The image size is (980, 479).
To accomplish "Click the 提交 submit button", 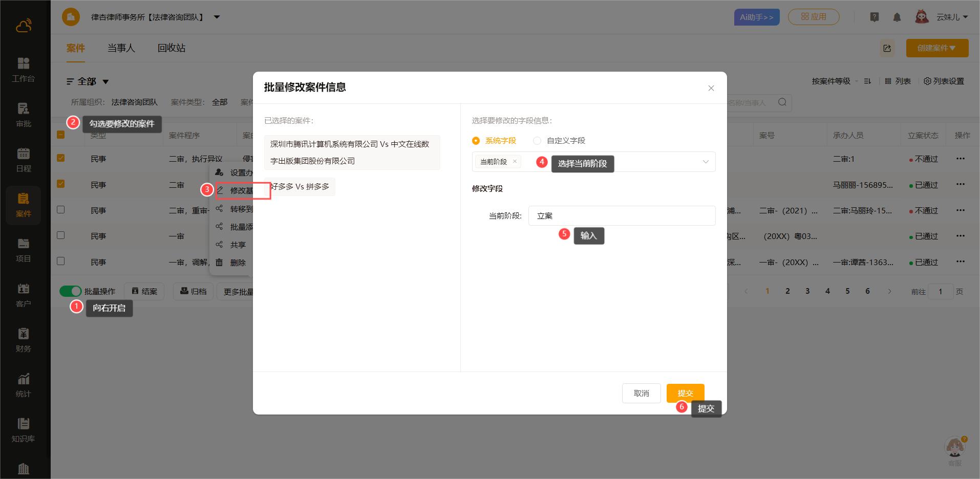I will [685, 393].
